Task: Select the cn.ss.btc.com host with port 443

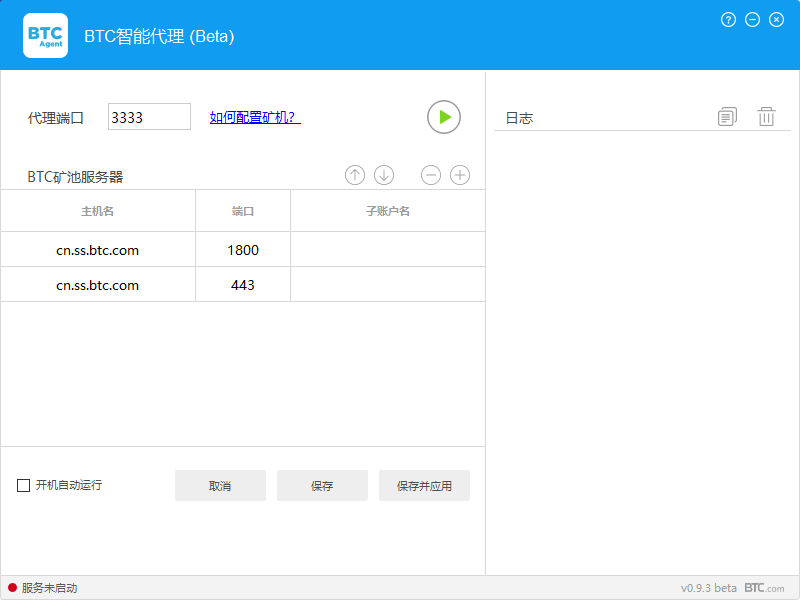Action: (x=97, y=285)
